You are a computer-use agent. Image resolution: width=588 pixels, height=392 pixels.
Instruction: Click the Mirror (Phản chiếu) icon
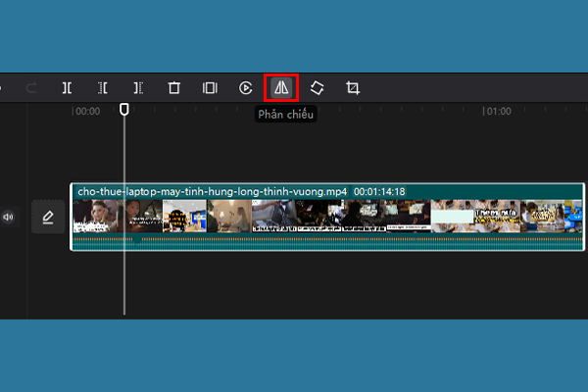click(281, 88)
